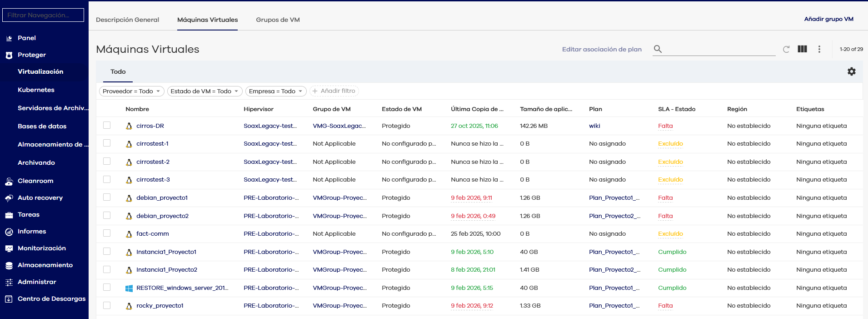Expand the Empresa = Todo filter
Viewport: 868px width, 319px height.
click(275, 91)
